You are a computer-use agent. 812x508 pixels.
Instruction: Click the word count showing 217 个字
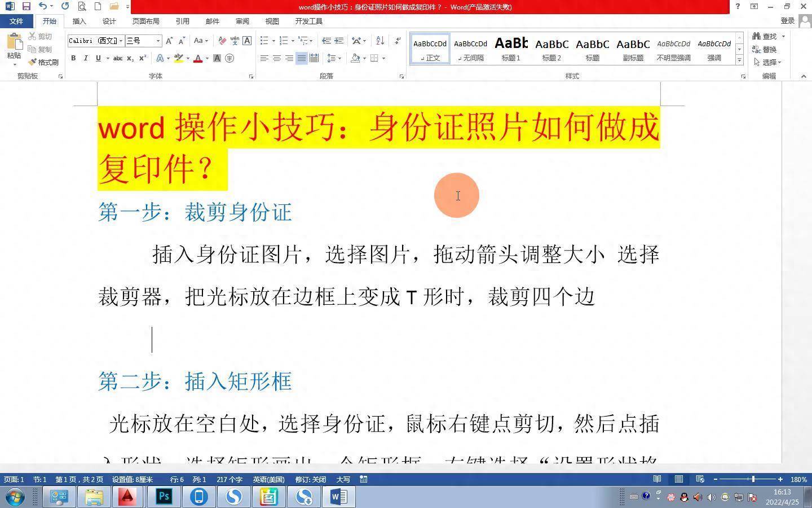click(229, 479)
